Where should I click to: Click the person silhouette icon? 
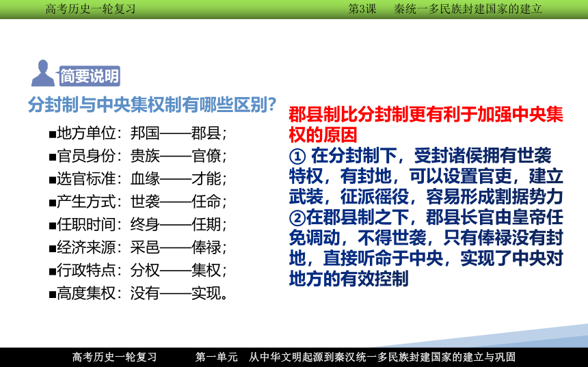coord(43,73)
